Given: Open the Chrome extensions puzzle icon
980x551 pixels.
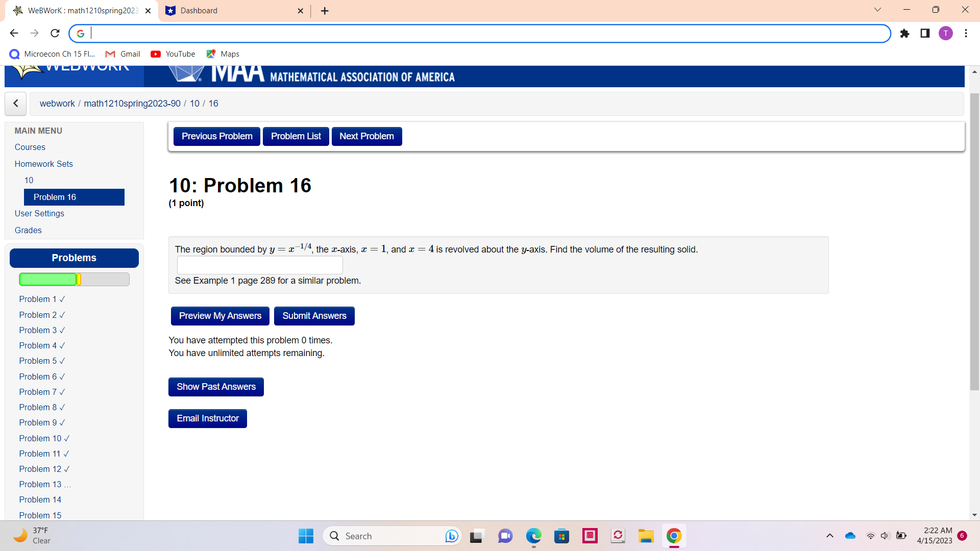Looking at the screenshot, I should point(904,33).
